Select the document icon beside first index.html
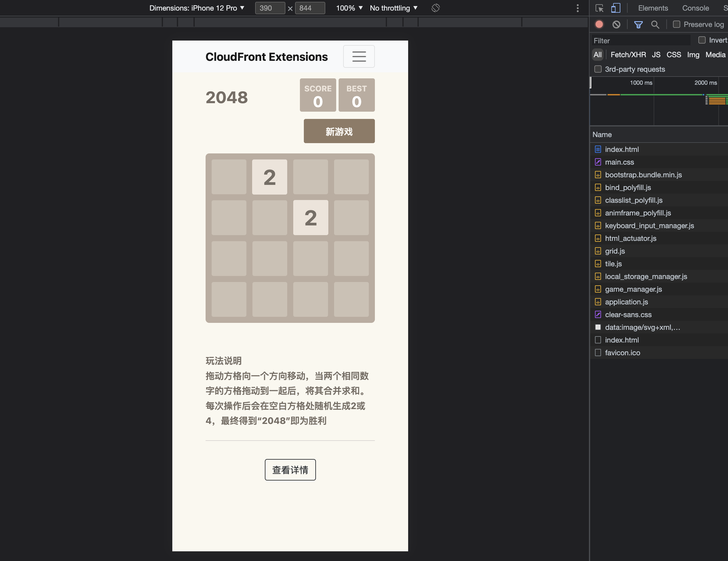The image size is (728, 561). coord(598,149)
